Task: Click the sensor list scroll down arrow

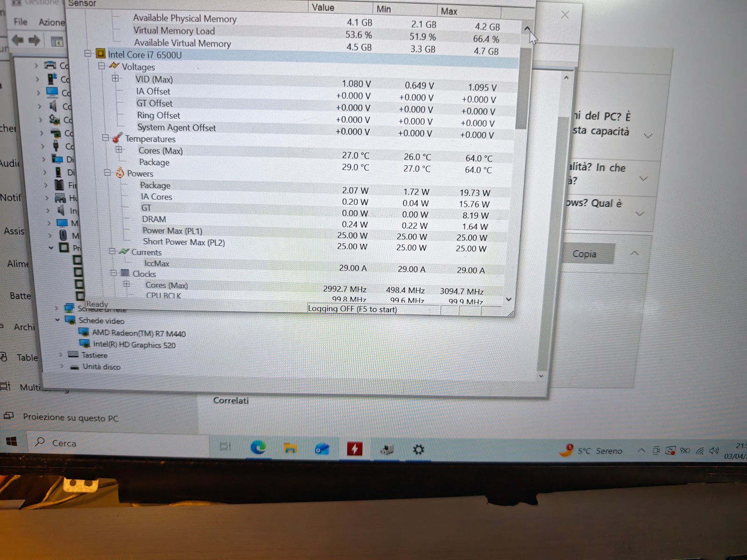Action: pyautogui.click(x=509, y=300)
